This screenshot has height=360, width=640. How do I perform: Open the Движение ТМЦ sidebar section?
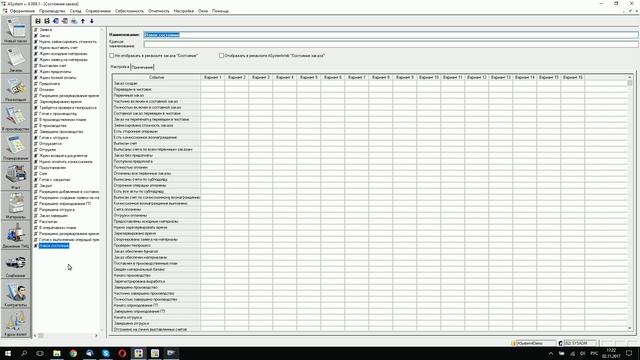pyautogui.click(x=16, y=236)
